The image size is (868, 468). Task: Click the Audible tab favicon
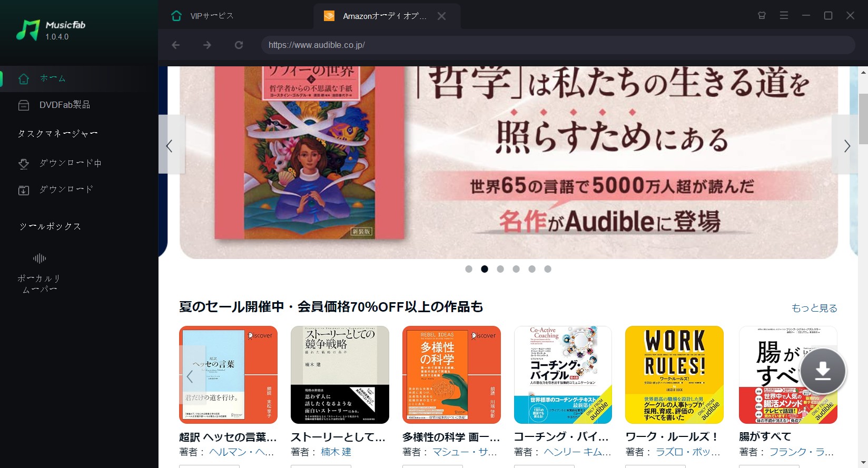[329, 16]
